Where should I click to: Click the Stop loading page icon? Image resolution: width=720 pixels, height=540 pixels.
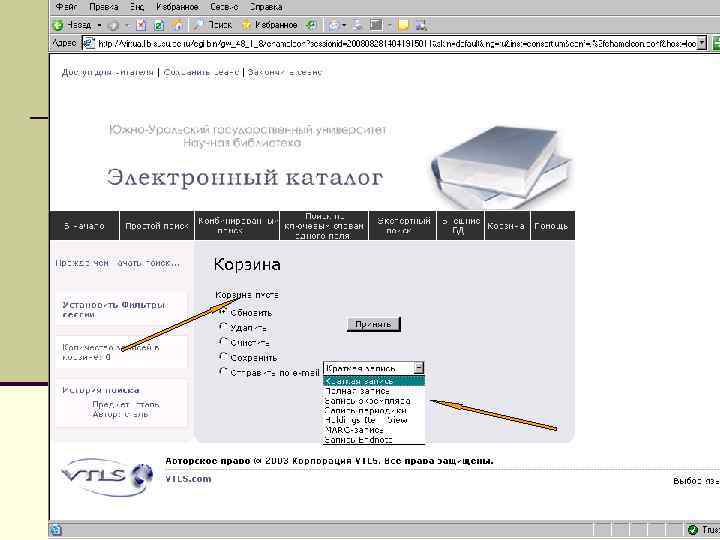click(x=141, y=25)
